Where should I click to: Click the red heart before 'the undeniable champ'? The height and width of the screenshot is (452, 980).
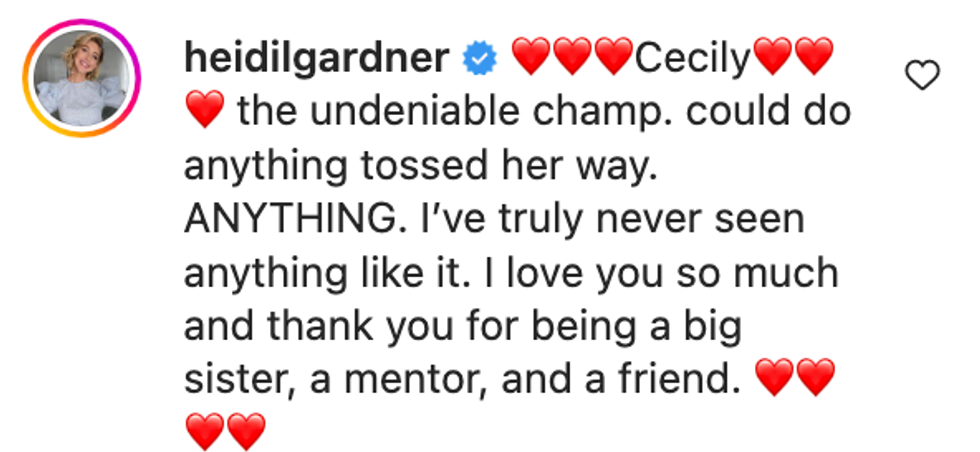205,113
